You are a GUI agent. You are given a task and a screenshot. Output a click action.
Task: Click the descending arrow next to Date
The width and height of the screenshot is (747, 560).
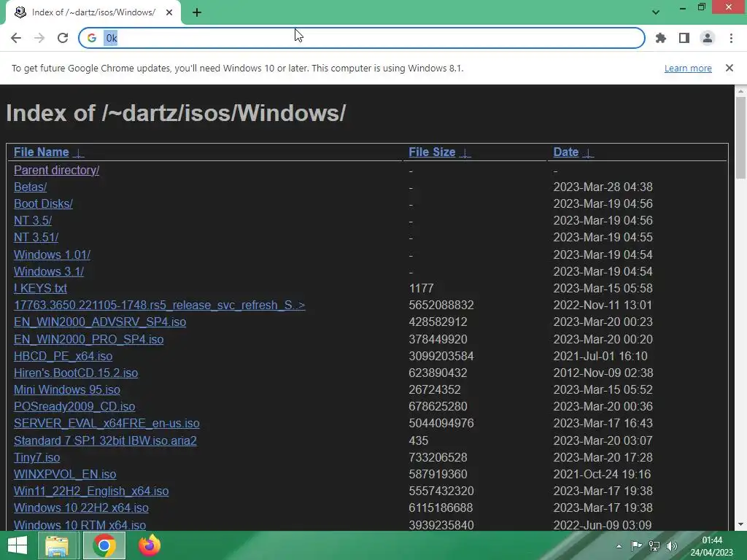(x=589, y=153)
